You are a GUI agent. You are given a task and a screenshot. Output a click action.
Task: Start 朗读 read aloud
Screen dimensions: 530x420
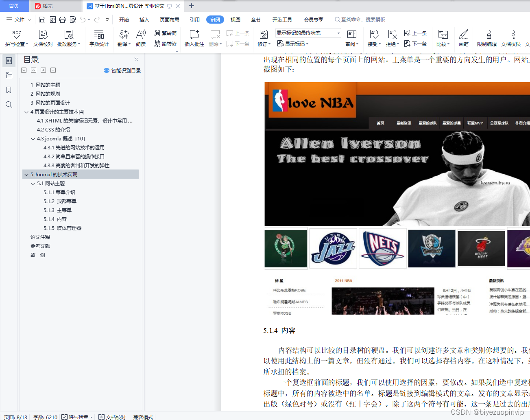coord(141,38)
